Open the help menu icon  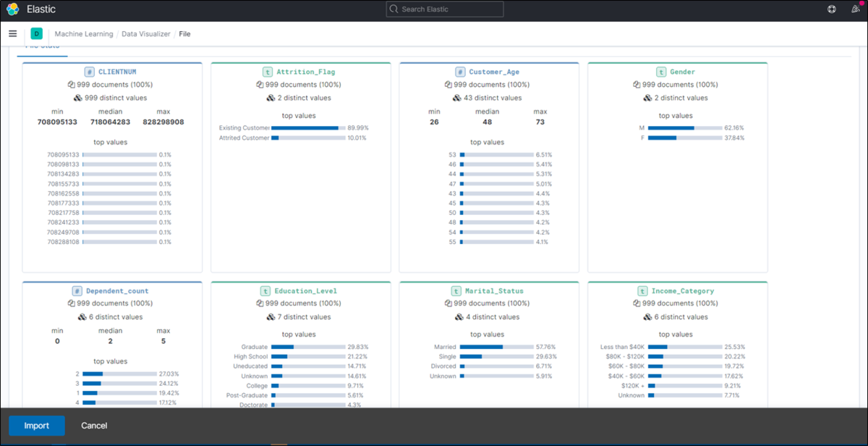coord(832,9)
